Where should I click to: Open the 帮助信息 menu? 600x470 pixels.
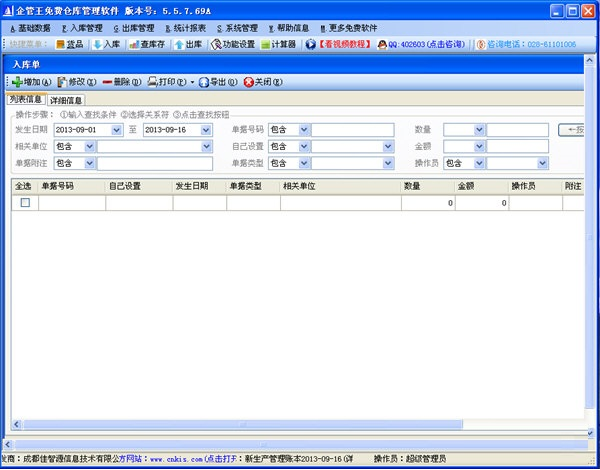(x=289, y=28)
